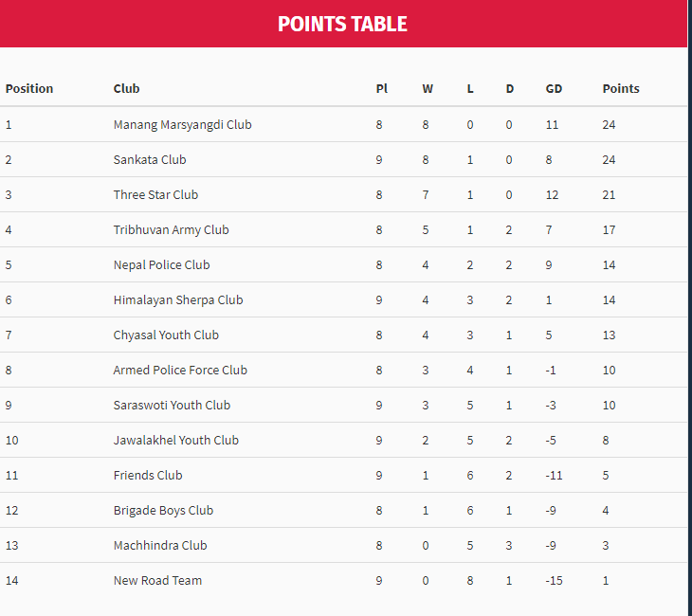Open the Three Star Club entry

pyautogui.click(x=155, y=194)
